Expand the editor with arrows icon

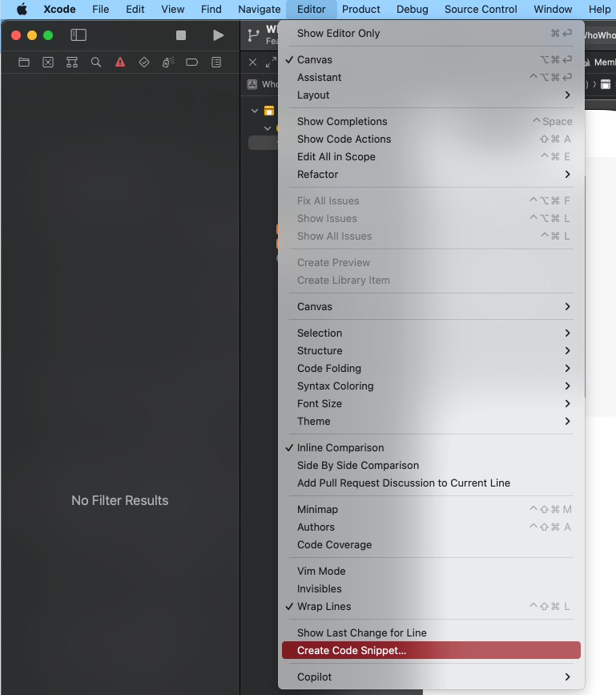(271, 63)
